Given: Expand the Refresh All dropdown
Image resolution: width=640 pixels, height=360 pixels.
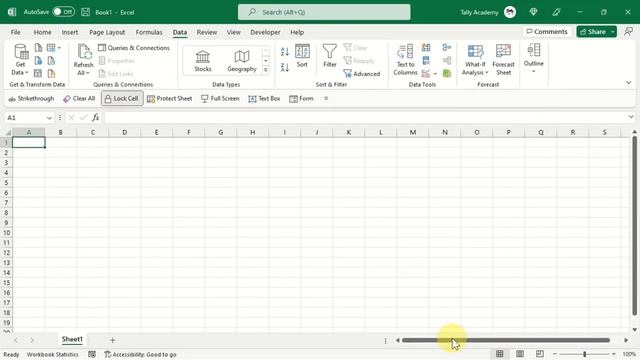Looking at the screenshot, I should pos(83,73).
